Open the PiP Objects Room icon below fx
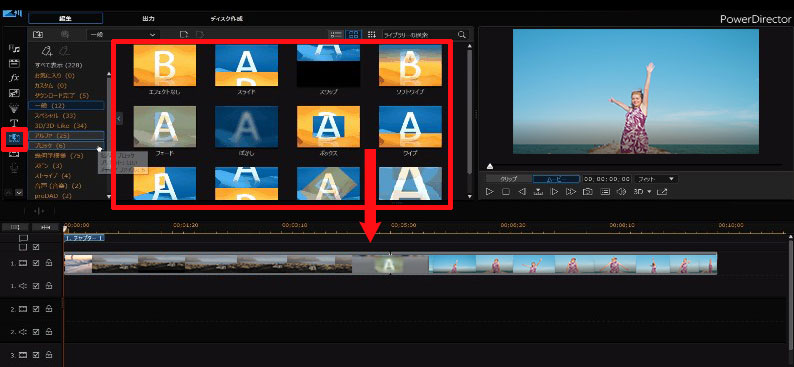 [14, 93]
